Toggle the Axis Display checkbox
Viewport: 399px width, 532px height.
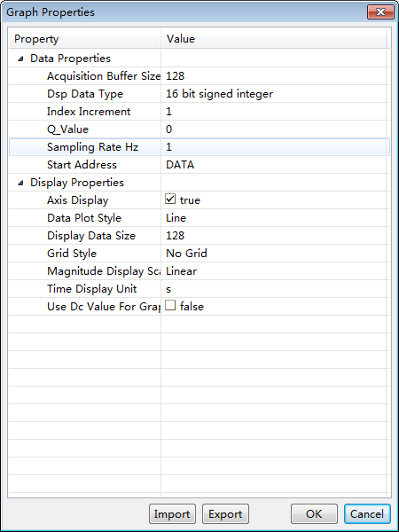pyautogui.click(x=170, y=199)
